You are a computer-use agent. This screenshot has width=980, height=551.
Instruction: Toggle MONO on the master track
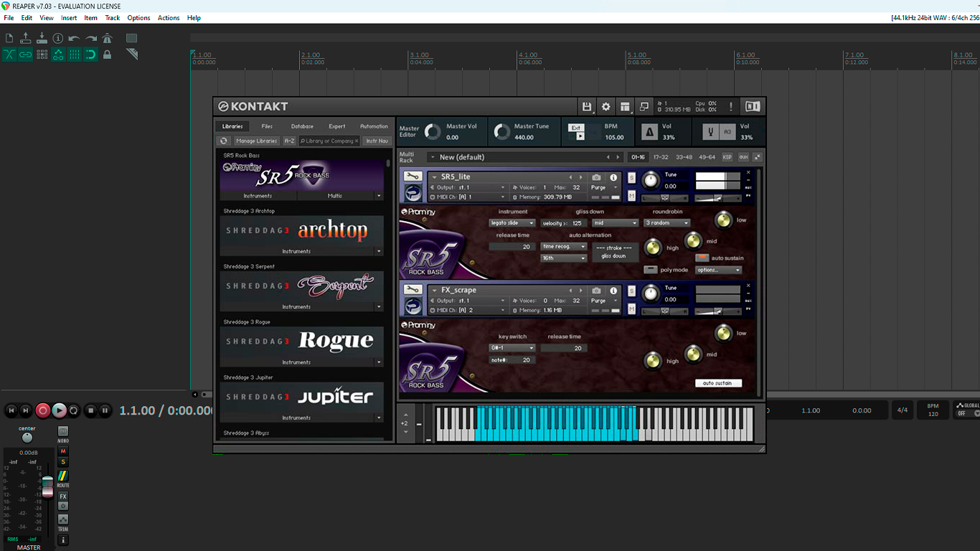[x=63, y=431]
